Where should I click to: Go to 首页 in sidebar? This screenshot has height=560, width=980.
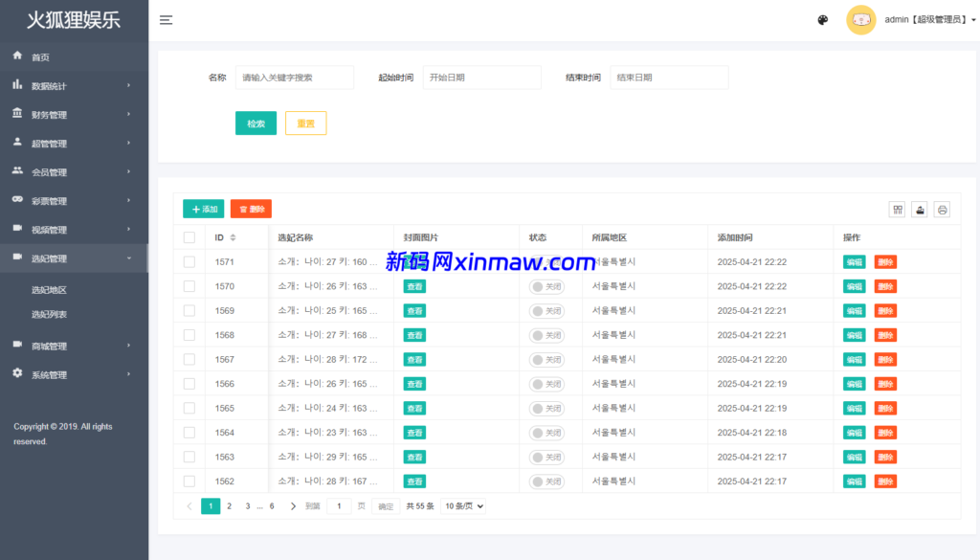coord(40,56)
